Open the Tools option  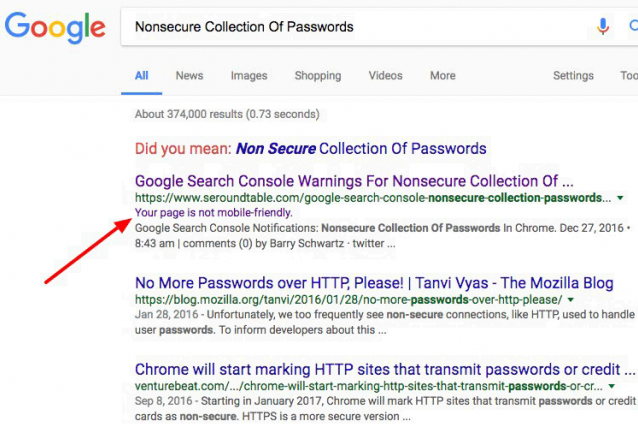(x=629, y=76)
